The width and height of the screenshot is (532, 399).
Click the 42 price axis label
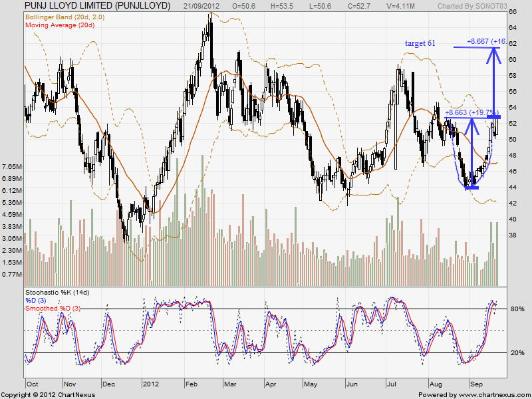pos(513,203)
